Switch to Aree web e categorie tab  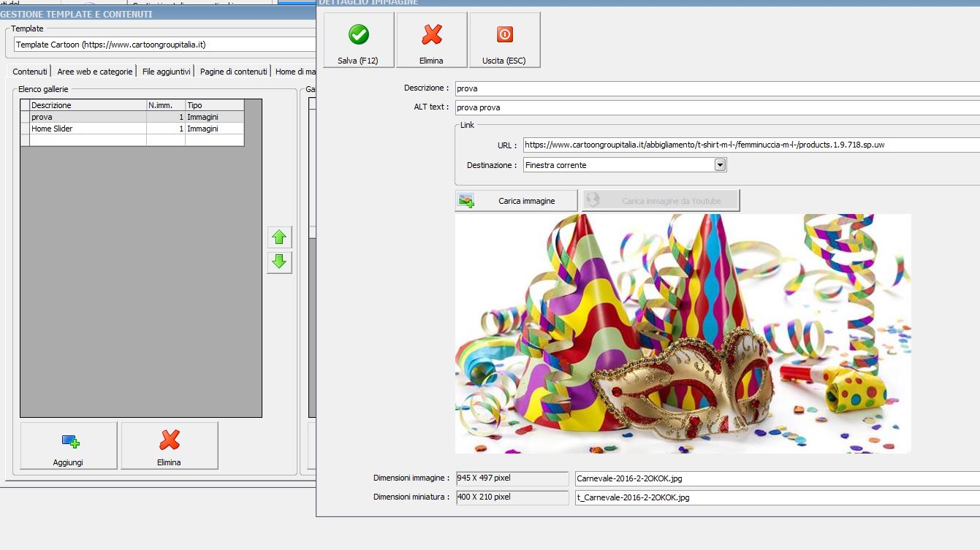point(95,72)
